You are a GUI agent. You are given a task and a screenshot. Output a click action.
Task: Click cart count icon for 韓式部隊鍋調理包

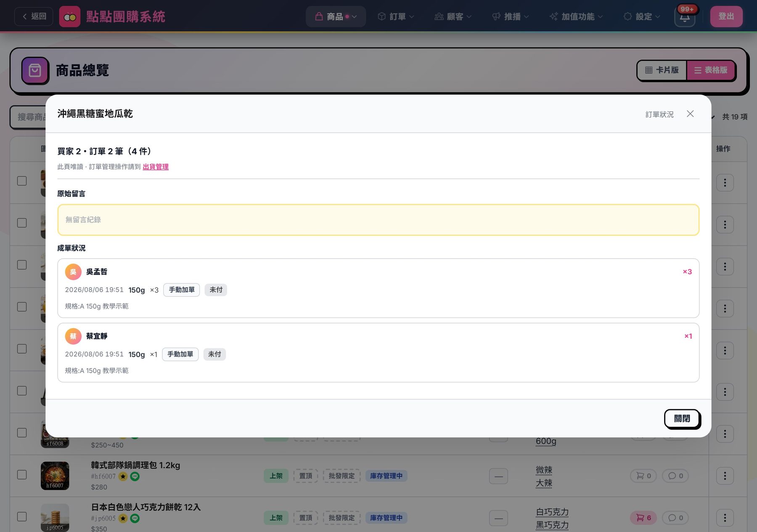coord(643,476)
